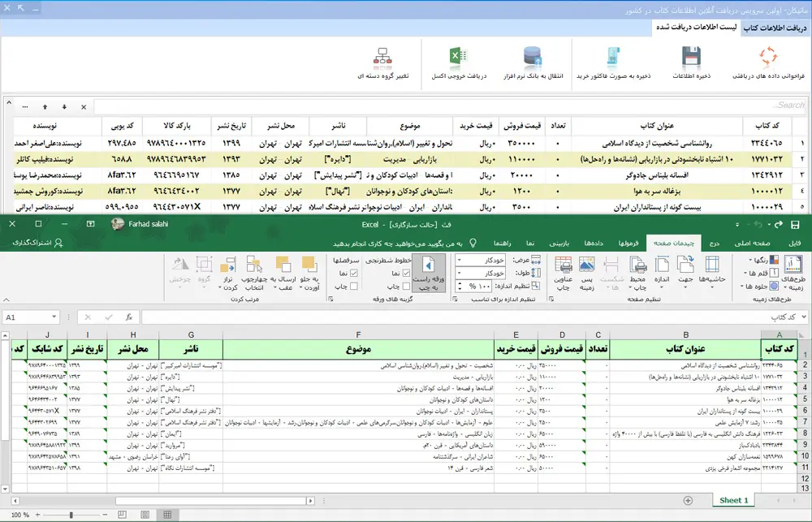Open the Formulas tab (فرمولها) in Excel
The height and width of the screenshot is (522, 812).
point(628,243)
